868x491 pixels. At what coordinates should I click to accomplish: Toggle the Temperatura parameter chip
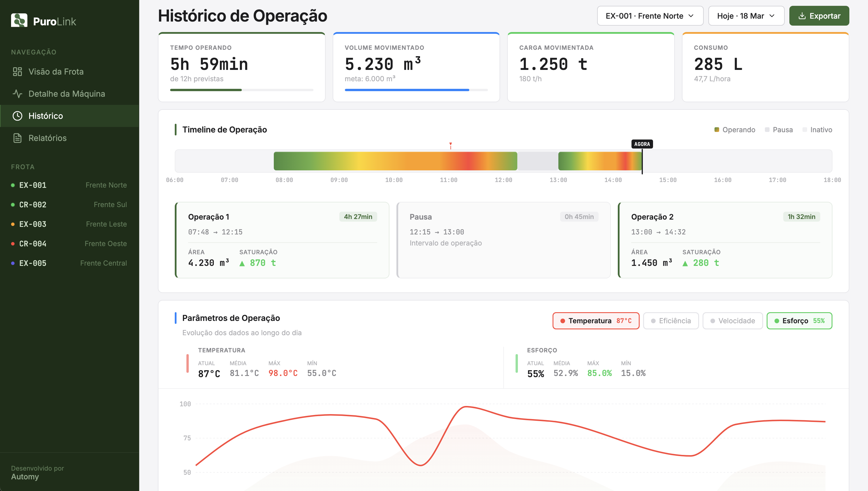pos(596,321)
